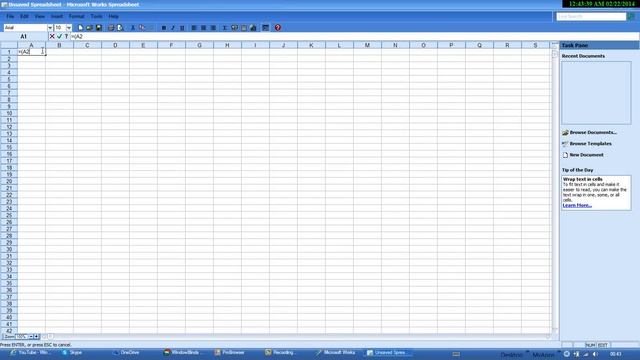Switch to Microsoft Works taskbar item
The width and height of the screenshot is (640, 360).
[336, 353]
